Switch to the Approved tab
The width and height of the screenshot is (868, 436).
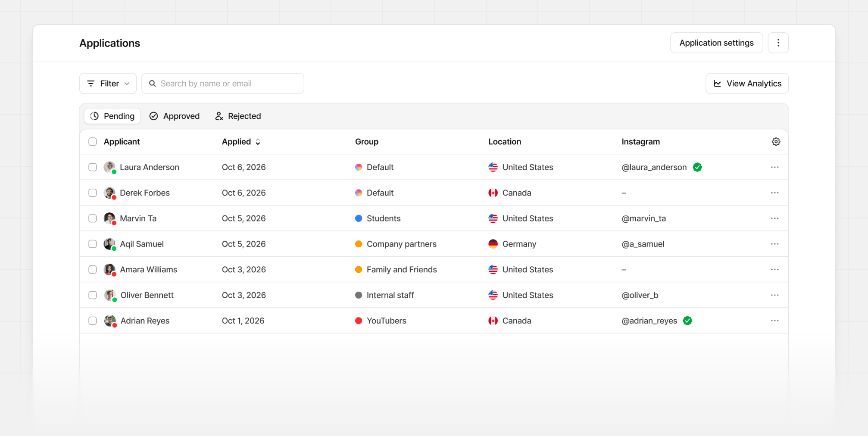pyautogui.click(x=175, y=116)
